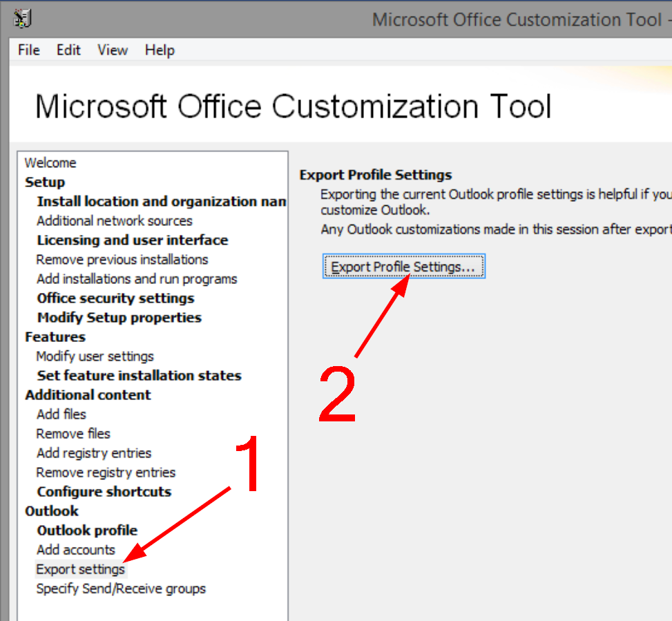Click the application icon in title bar
The width and height of the screenshot is (672, 621).
click(x=22, y=19)
